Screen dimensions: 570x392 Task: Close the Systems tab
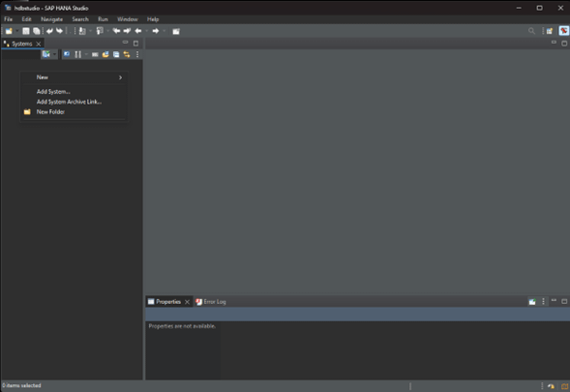pos(39,44)
